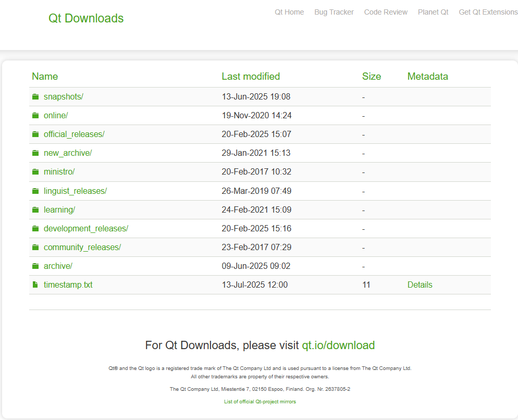The height and width of the screenshot is (420, 518).
Task: Click the Name column header
Action: pyautogui.click(x=45, y=76)
